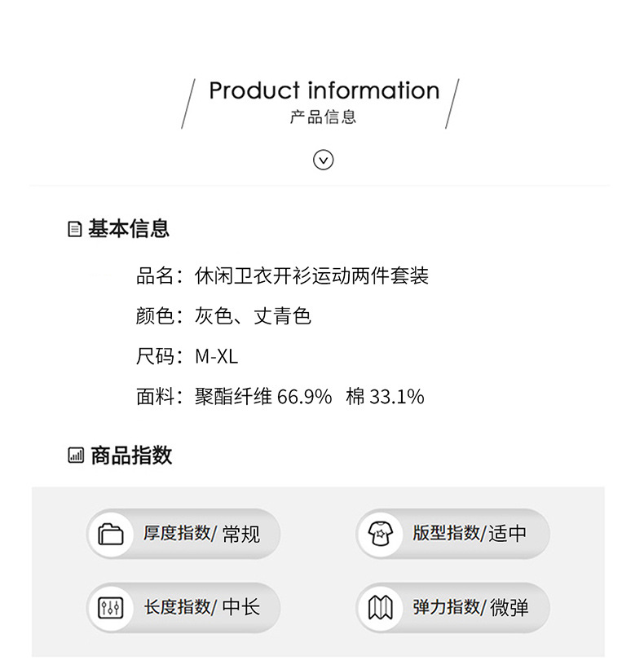Screen dimensions: 644x669
Task: Click the fabric text 聚酯纤维 66.9%
Action: [263, 397]
